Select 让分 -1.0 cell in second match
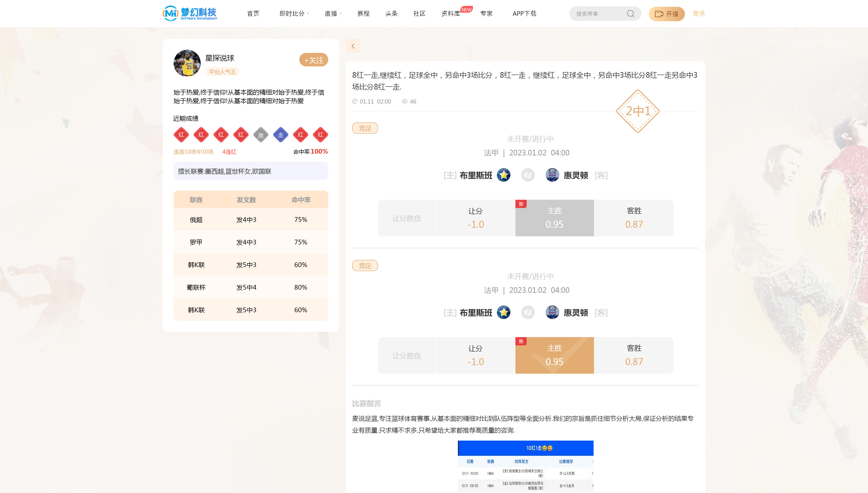 coord(476,356)
